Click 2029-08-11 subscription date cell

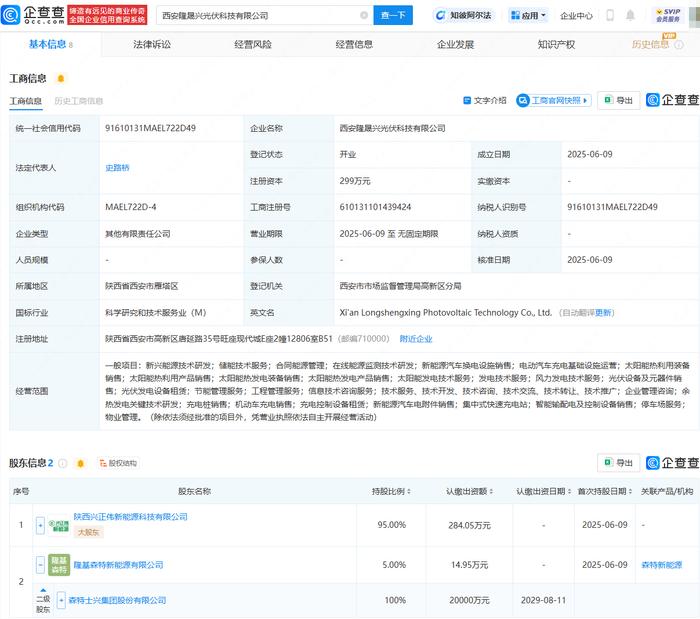point(543,600)
